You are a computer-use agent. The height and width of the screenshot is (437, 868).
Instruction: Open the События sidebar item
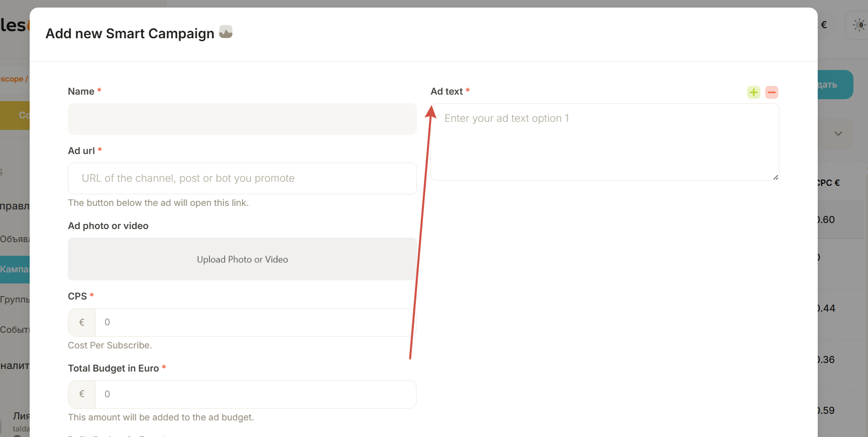coord(15,330)
